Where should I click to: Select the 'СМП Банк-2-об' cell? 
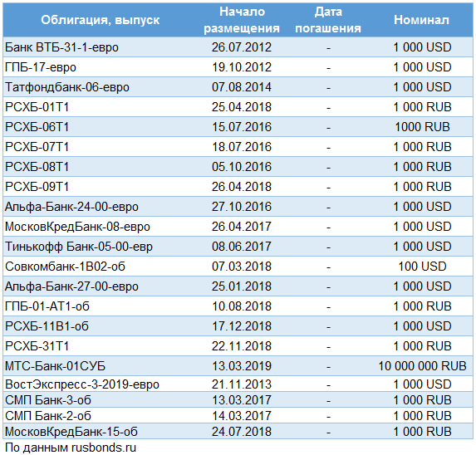tap(48, 416)
